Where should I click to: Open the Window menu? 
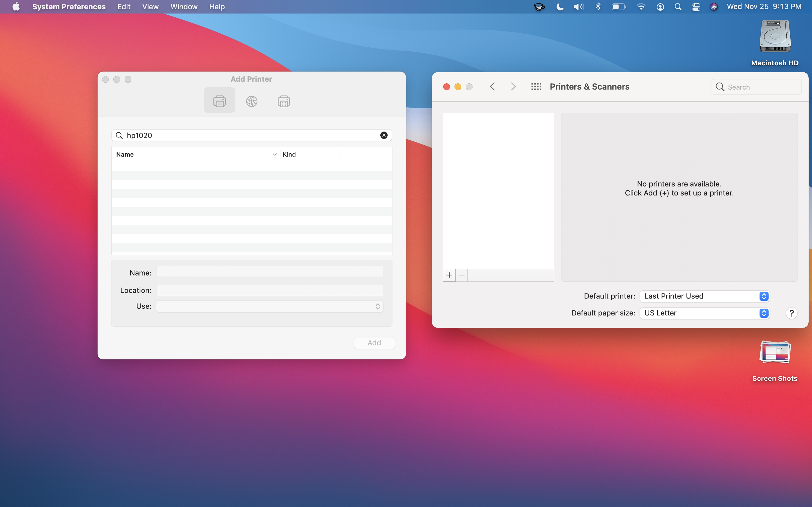pos(184,7)
